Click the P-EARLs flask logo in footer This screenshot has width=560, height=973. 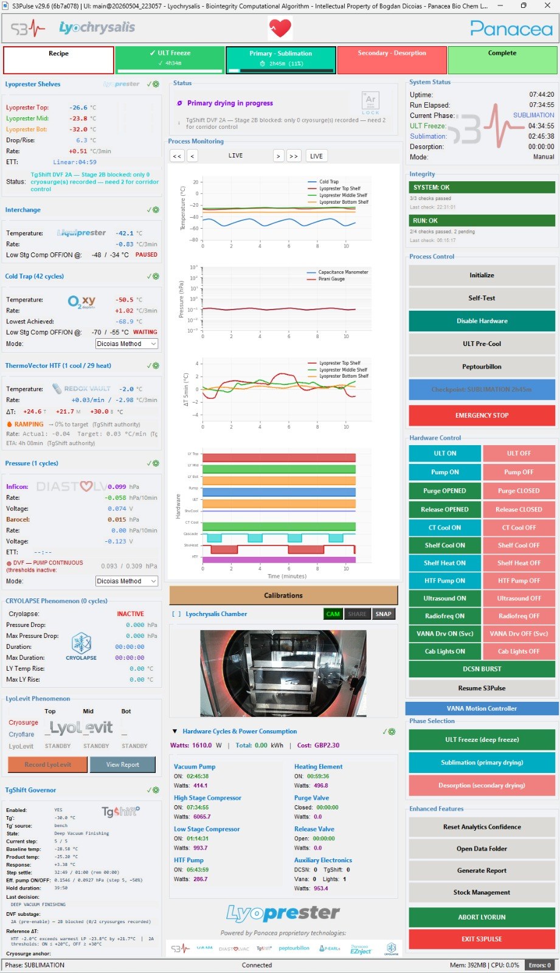click(330, 948)
